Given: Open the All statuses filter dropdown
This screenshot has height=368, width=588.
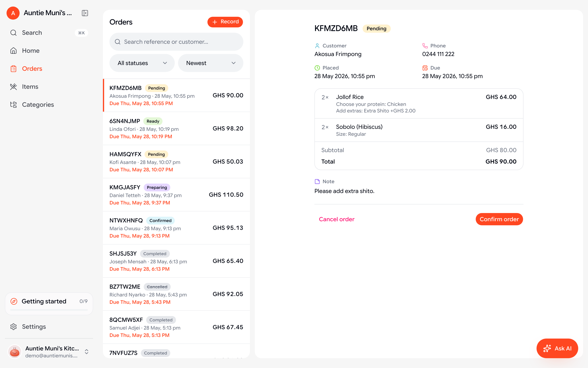Looking at the screenshot, I should point(142,63).
